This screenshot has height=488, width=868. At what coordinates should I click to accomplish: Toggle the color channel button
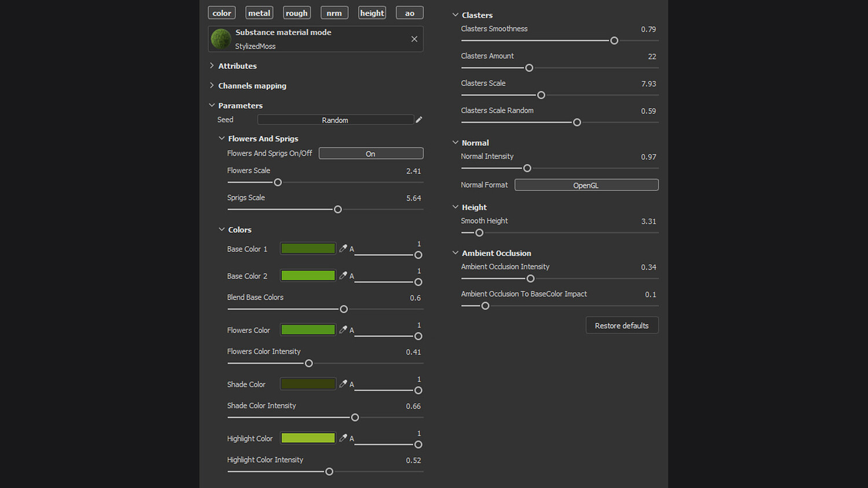click(x=222, y=13)
